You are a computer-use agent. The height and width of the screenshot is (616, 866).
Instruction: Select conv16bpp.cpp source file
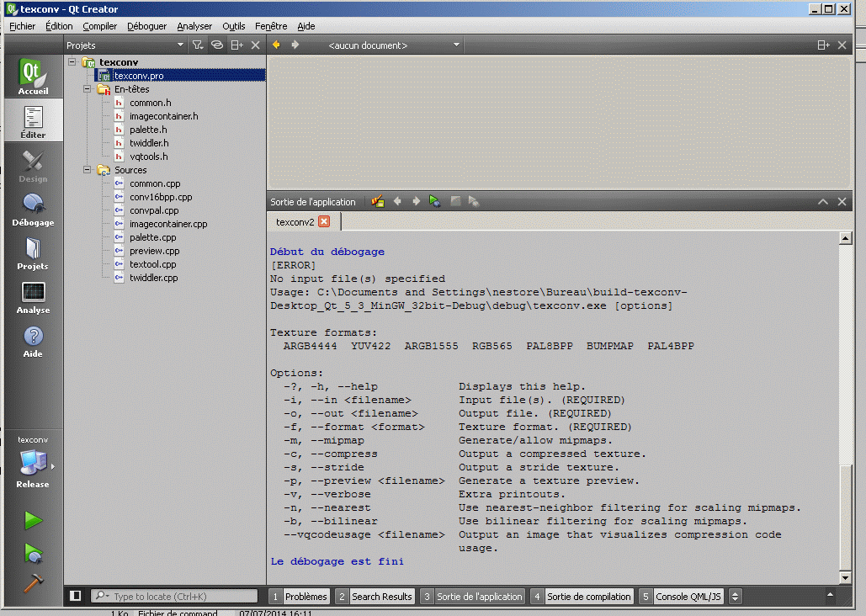(x=161, y=197)
